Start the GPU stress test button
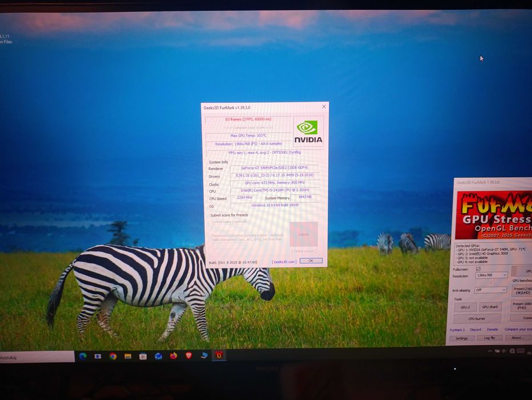 coord(522,271)
